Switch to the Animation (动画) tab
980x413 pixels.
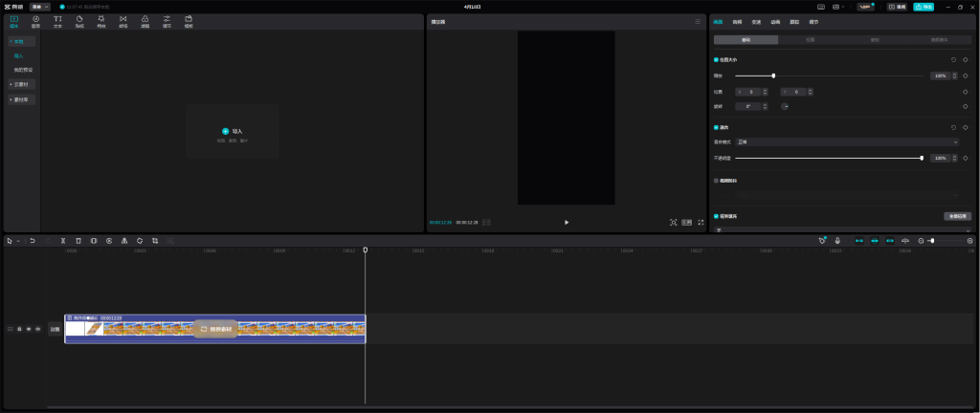[x=775, y=21]
